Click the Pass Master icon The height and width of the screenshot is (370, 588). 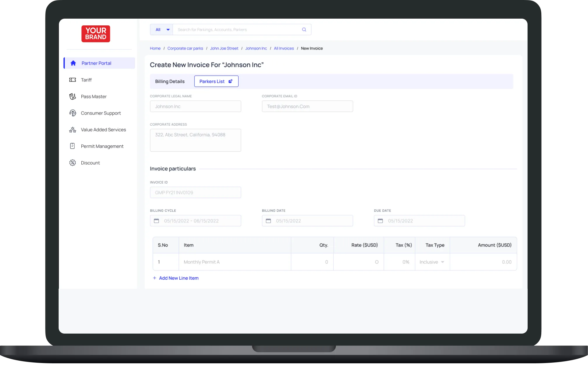tap(73, 96)
